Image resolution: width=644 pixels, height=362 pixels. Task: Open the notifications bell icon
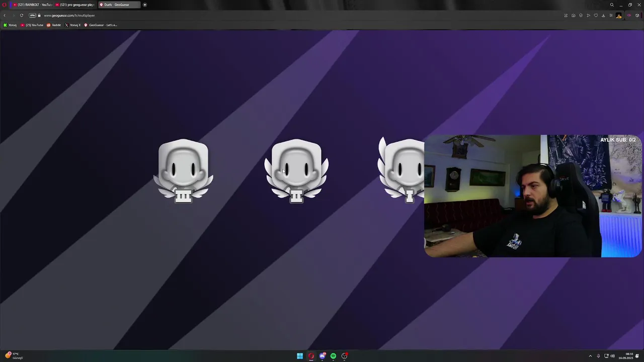[637, 356]
